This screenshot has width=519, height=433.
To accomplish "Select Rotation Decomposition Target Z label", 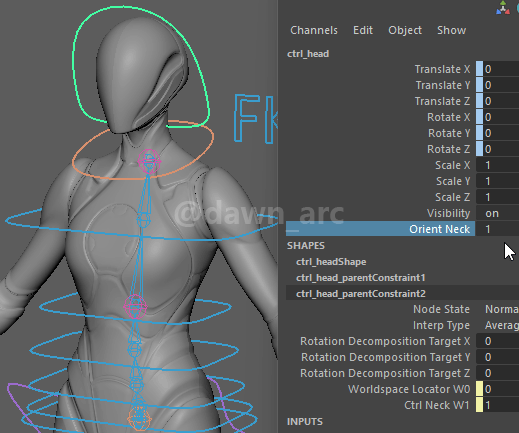I will coord(385,373).
